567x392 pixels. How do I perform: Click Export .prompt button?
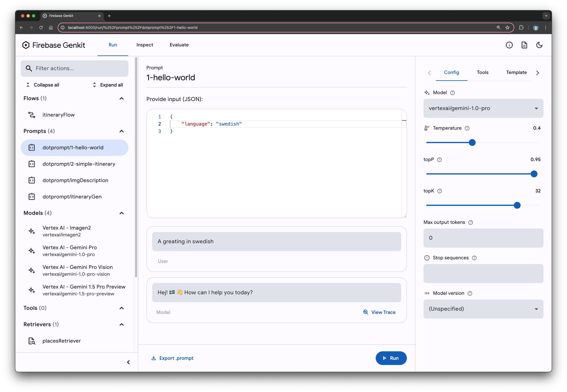tap(172, 358)
